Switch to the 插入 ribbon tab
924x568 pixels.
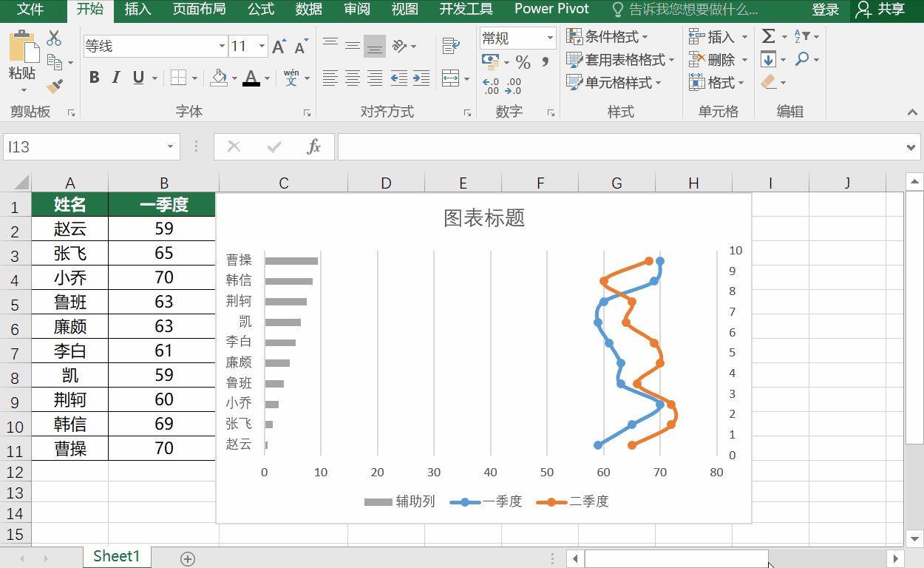point(138,10)
